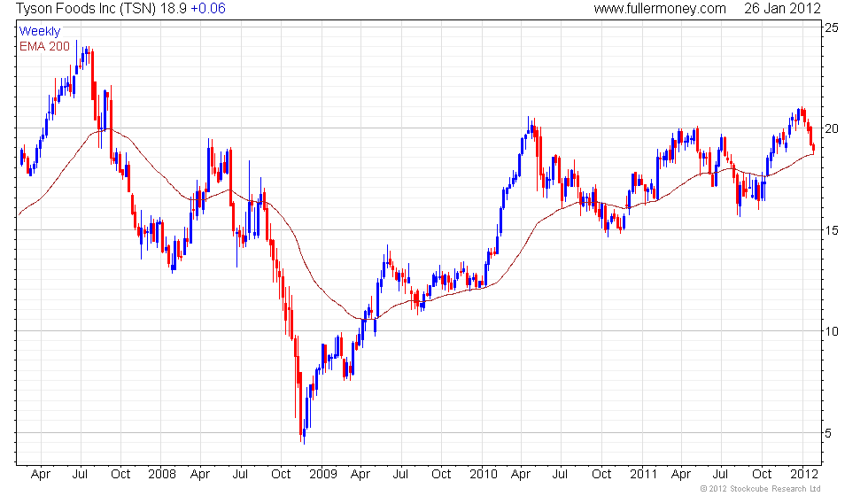The height and width of the screenshot is (496, 868).
Task: Click the '2008' year label on time axis
Action: (161, 474)
